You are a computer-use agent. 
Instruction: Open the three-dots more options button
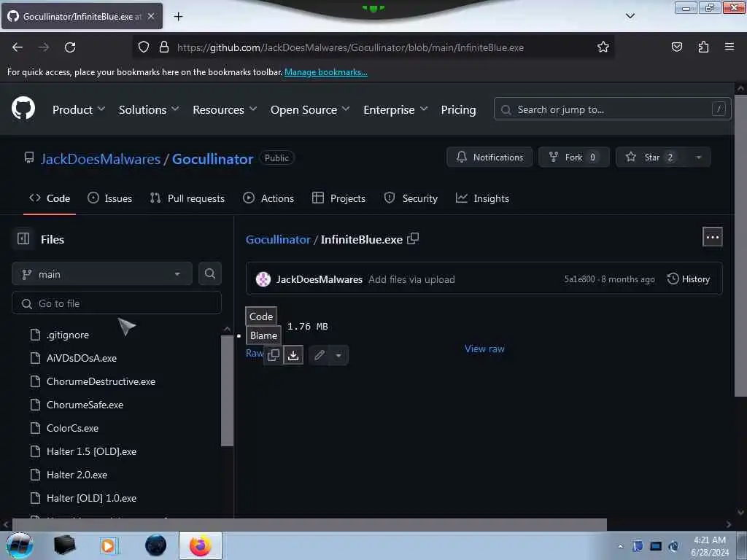pos(712,237)
